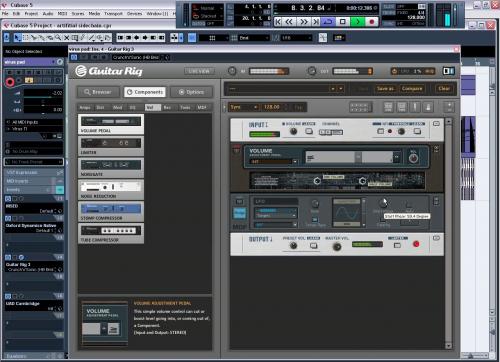The height and width of the screenshot is (362, 500).
Task: Select the Cubase arrow Object Selection tool
Action: point(17,38)
